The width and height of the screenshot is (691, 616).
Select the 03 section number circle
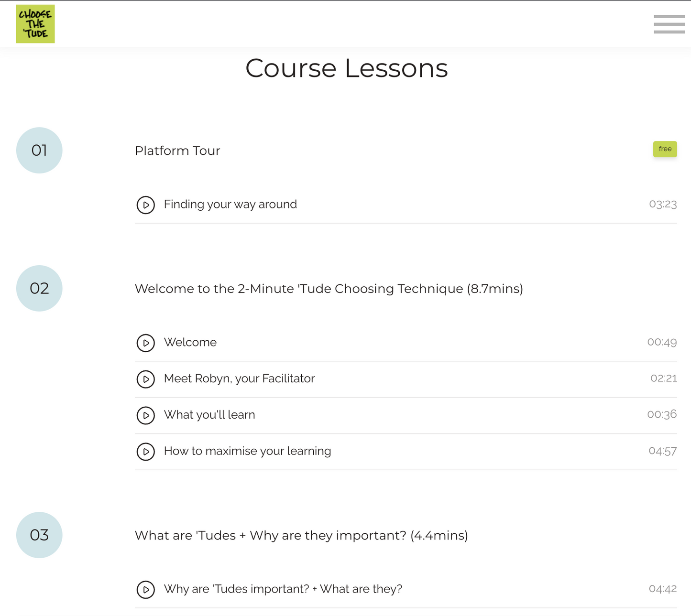point(39,535)
